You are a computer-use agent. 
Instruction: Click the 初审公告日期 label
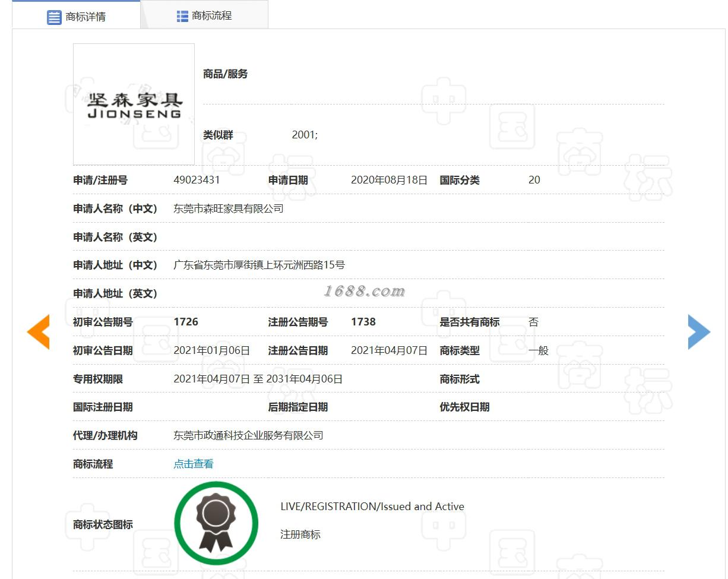pyautogui.click(x=103, y=350)
